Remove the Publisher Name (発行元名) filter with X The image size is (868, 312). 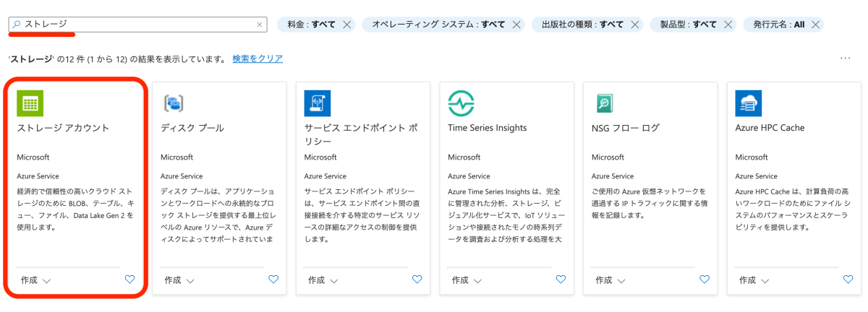[815, 25]
